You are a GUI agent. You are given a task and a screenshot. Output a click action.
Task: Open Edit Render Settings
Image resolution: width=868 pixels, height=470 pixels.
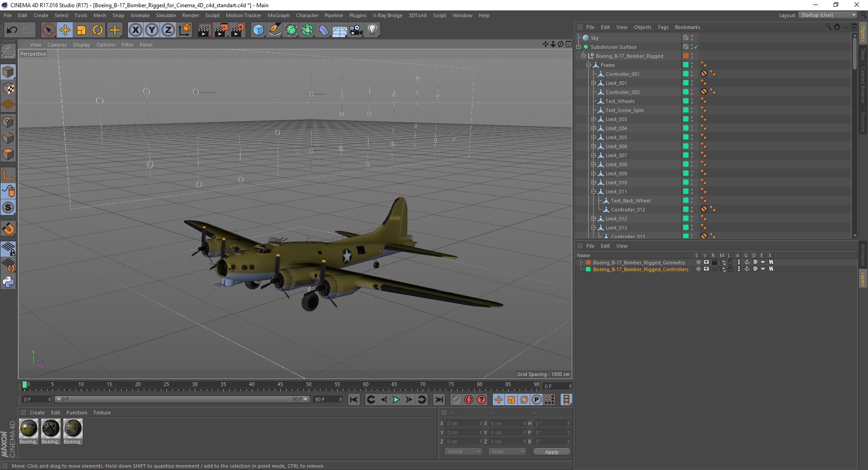point(238,30)
